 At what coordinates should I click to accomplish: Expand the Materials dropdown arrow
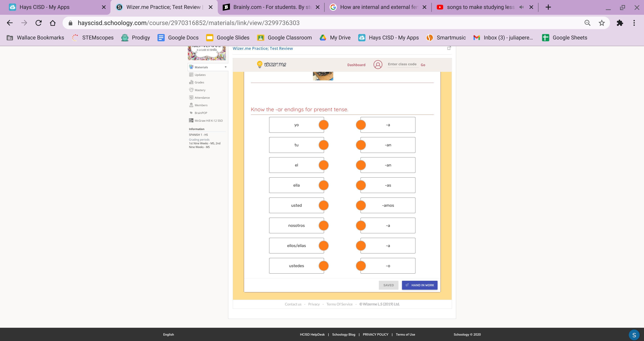coord(226,67)
